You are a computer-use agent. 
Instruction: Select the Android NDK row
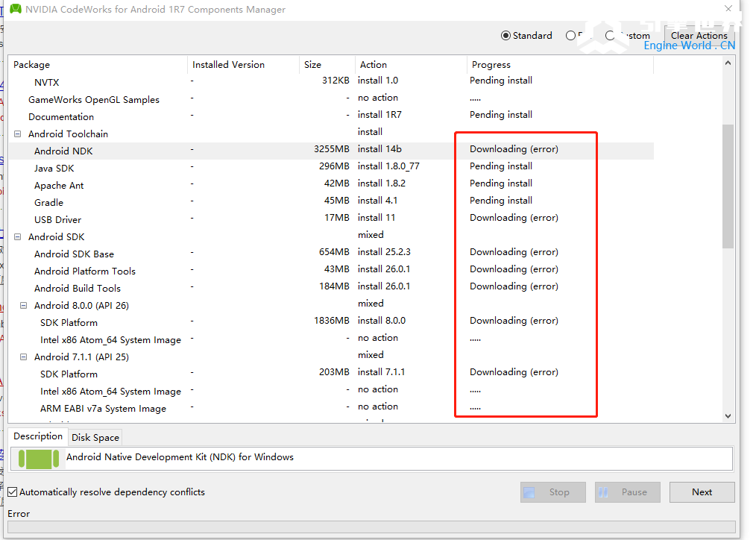pos(331,151)
